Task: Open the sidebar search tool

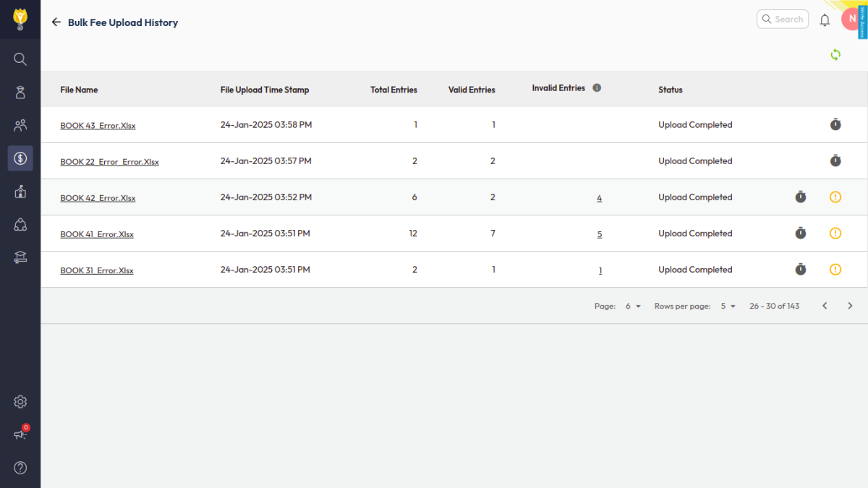Action: coord(20,59)
